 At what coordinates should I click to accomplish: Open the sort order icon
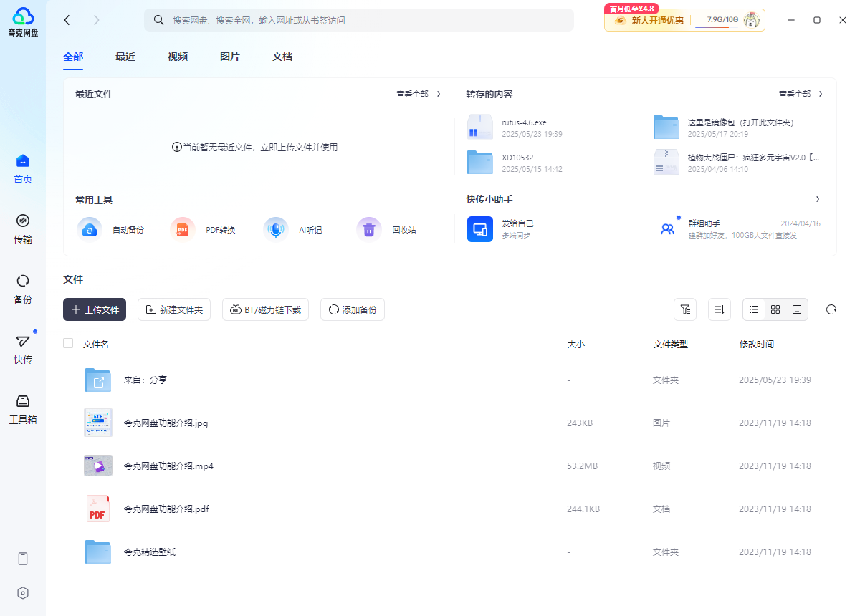pos(720,309)
